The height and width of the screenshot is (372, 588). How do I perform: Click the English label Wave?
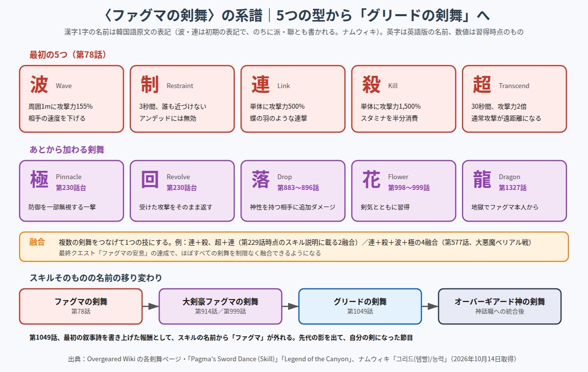(x=64, y=86)
